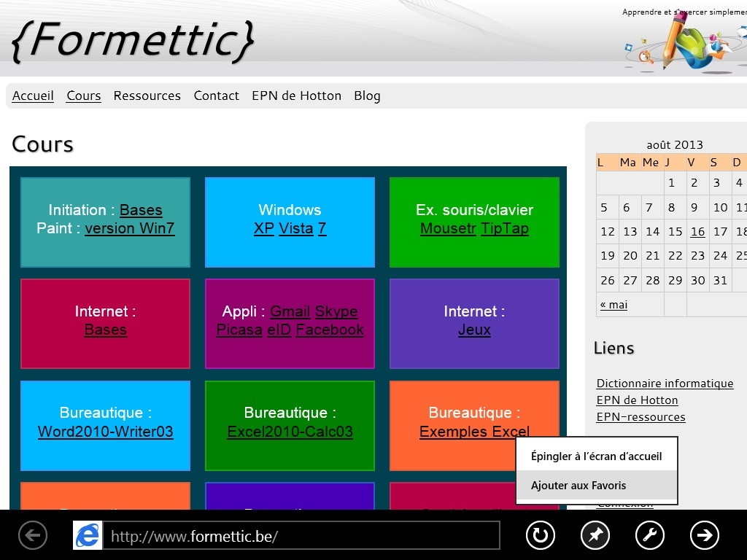Image resolution: width=747 pixels, height=560 pixels.
Task: Click the {Formettic} site title
Action: tap(133, 42)
